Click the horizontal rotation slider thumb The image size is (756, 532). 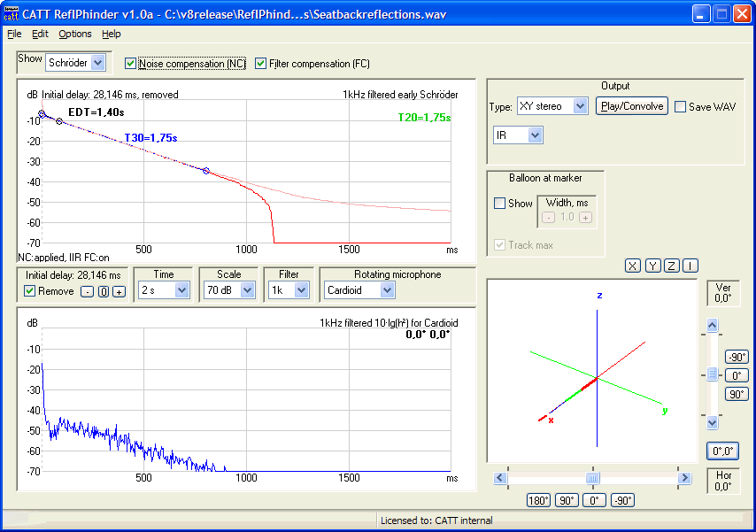592,478
